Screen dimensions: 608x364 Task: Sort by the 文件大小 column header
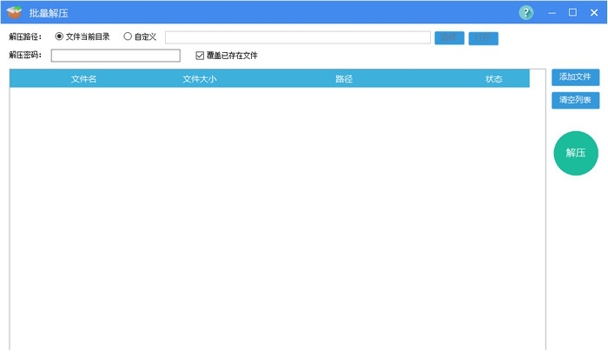[199, 79]
